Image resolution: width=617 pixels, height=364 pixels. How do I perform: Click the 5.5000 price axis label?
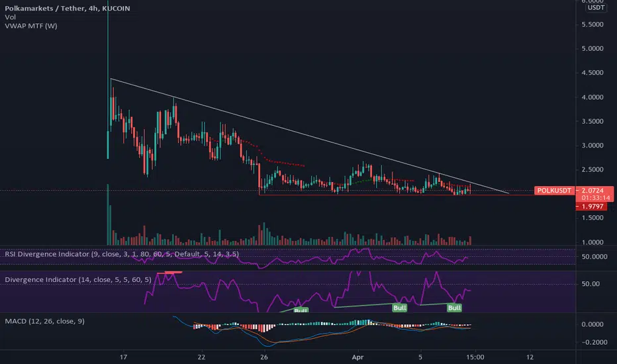[593, 24]
